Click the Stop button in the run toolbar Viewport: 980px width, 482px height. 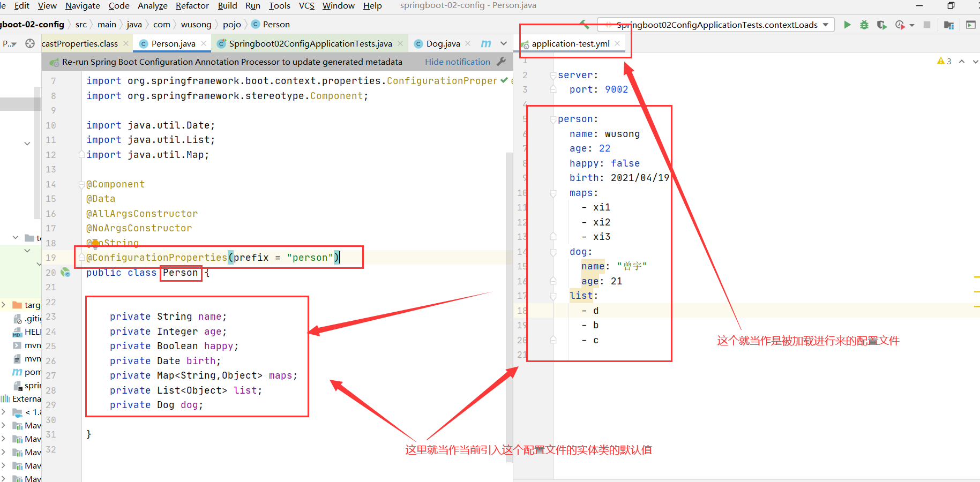click(x=927, y=25)
